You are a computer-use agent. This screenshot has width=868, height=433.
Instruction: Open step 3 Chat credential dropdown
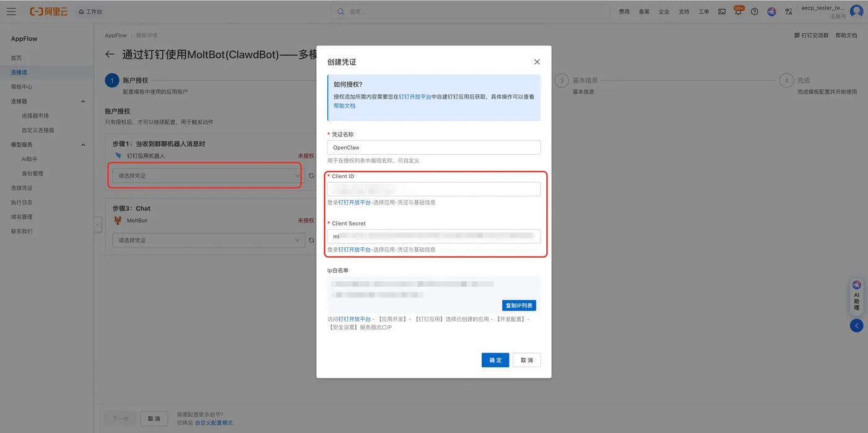pyautogui.click(x=208, y=240)
